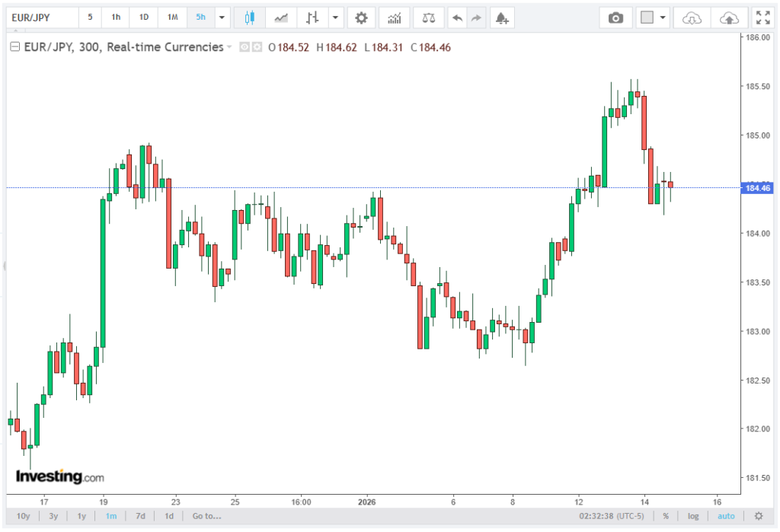Load chart layout from cloud icon
This screenshot has height=532, width=780.
(692, 18)
